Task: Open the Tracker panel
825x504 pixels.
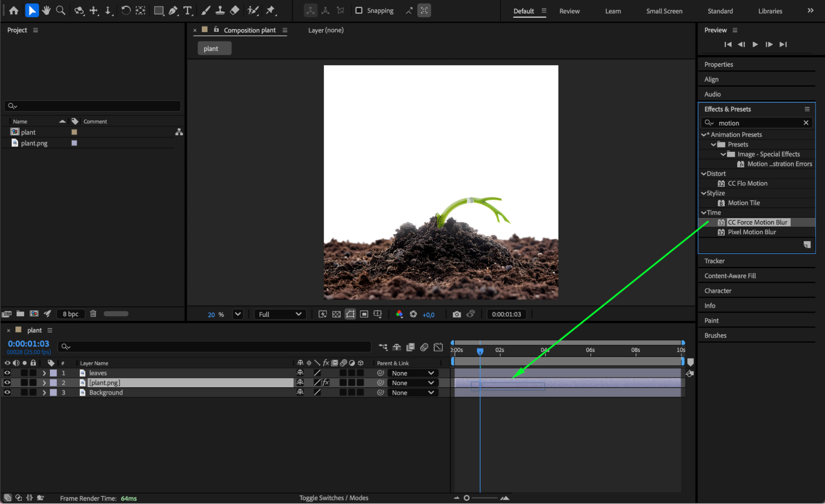Action: pos(714,261)
